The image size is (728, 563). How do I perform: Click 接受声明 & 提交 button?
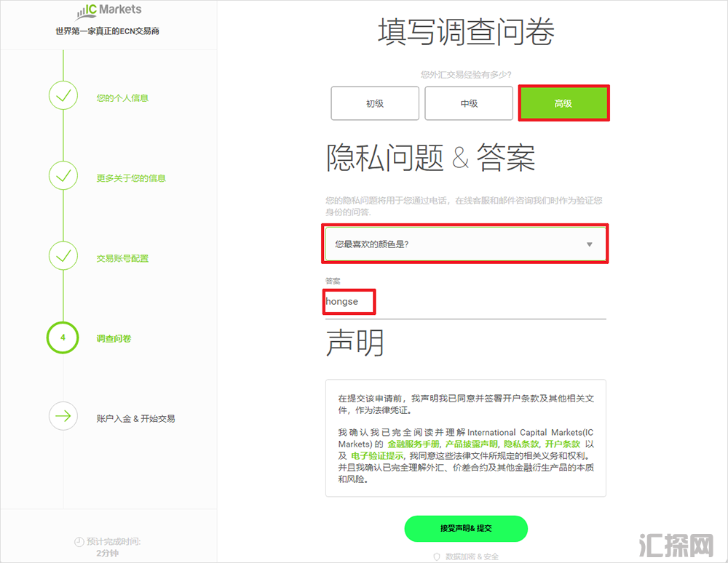pos(466,528)
